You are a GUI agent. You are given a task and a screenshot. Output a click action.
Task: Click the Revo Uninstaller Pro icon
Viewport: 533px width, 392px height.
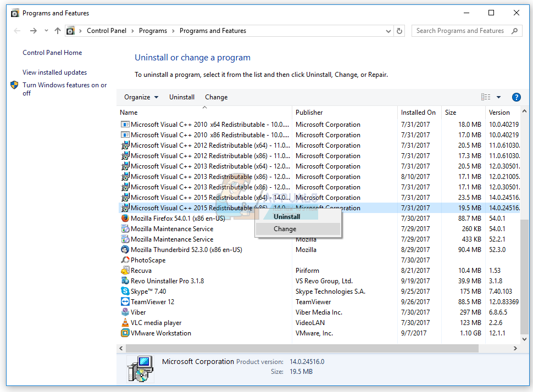(125, 281)
